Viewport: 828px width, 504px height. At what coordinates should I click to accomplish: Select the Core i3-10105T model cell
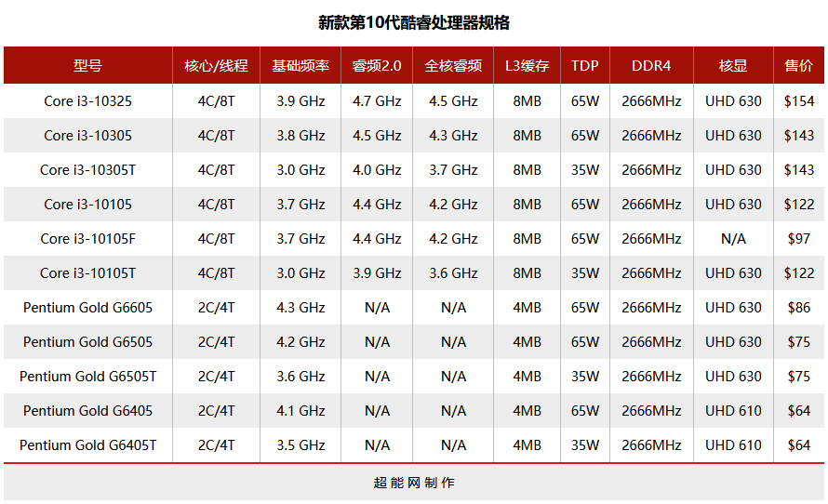(x=87, y=272)
